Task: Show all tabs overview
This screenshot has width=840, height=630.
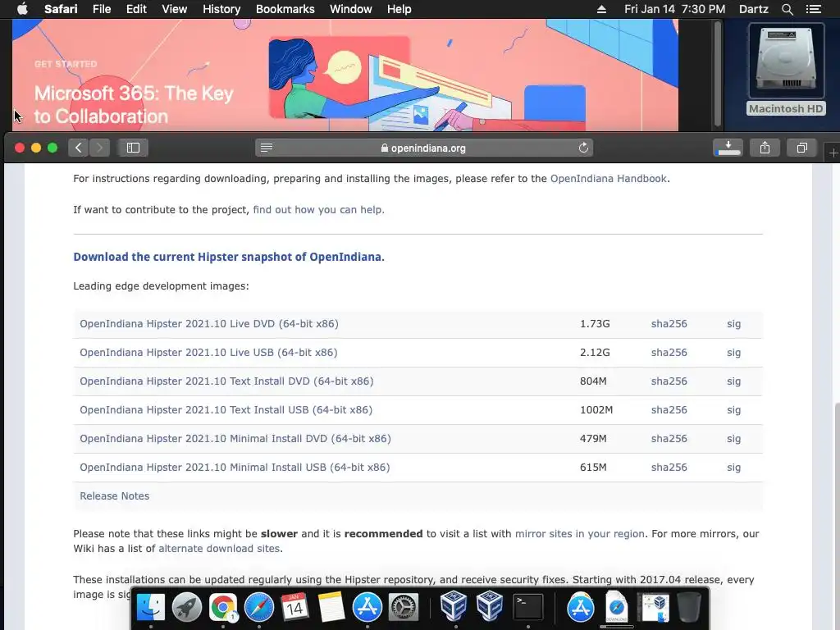Action: pos(801,148)
